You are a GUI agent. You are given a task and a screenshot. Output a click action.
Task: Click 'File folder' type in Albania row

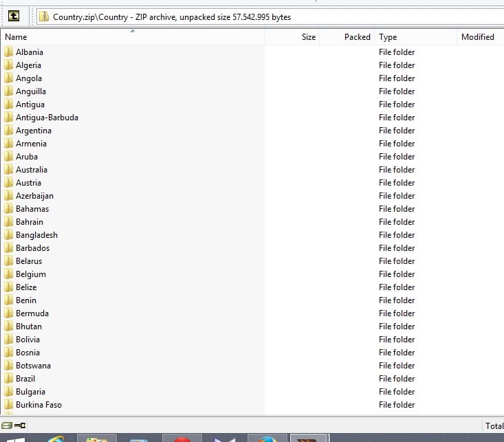click(x=397, y=52)
